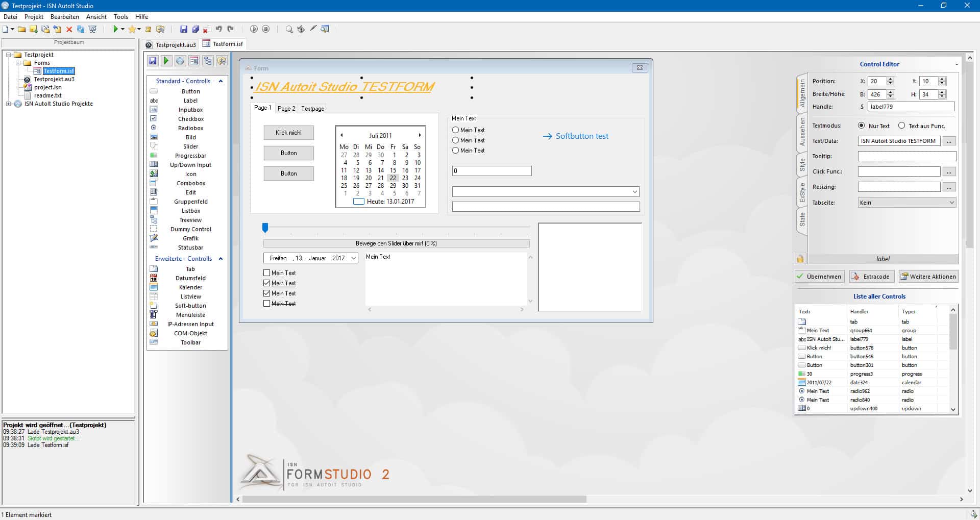Click the Übernehmen button

pos(819,277)
